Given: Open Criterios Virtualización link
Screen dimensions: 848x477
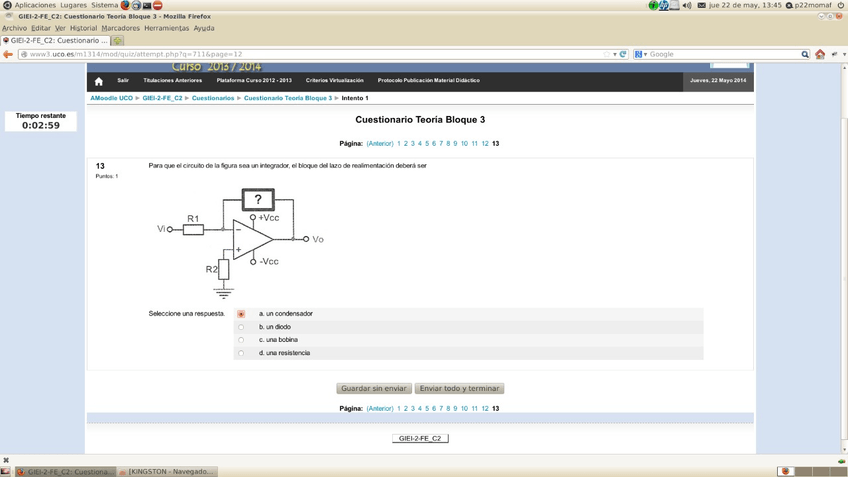Looking at the screenshot, I should [335, 81].
